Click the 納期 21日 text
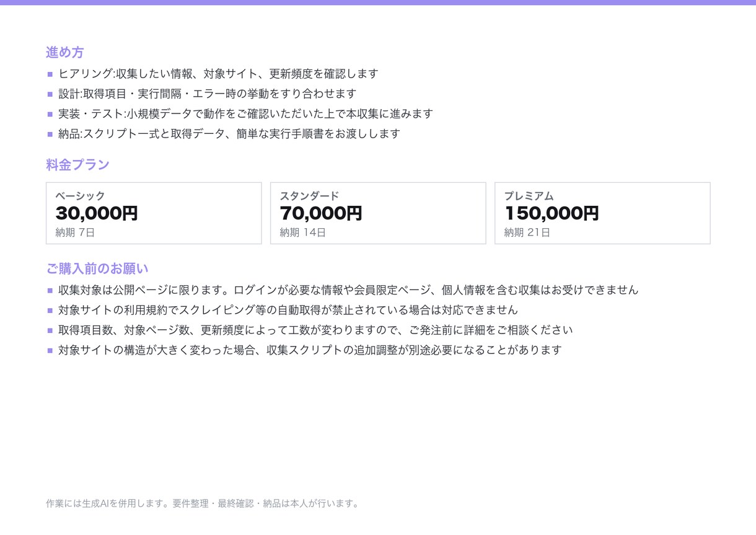The image size is (756, 535). [x=527, y=232]
